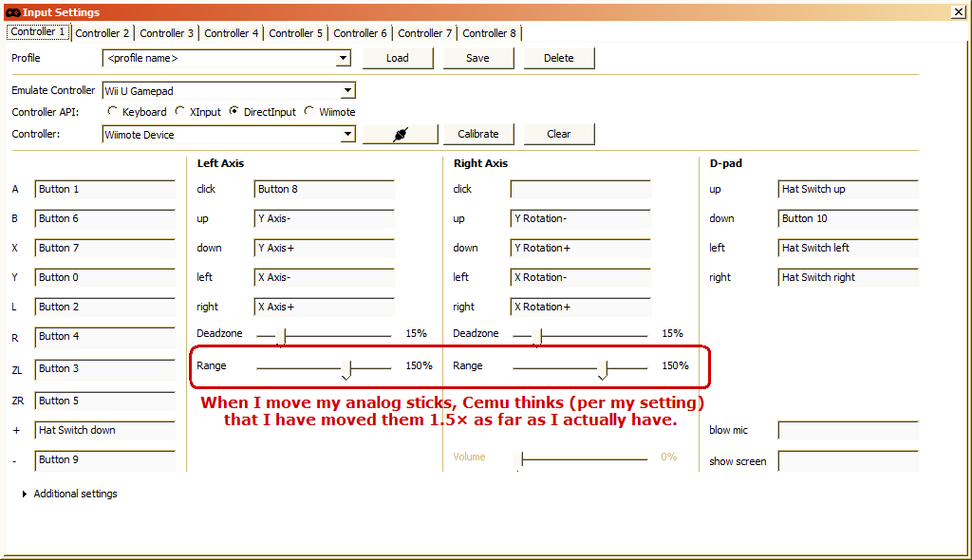Click Left Axis right field X Axis+
972x560 pixels.
(325, 307)
